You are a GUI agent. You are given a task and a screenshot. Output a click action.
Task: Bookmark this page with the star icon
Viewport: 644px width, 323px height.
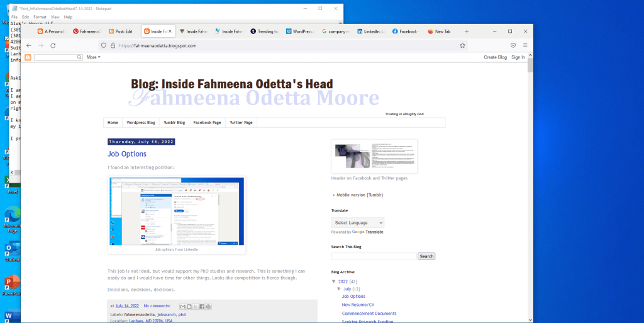(462, 45)
